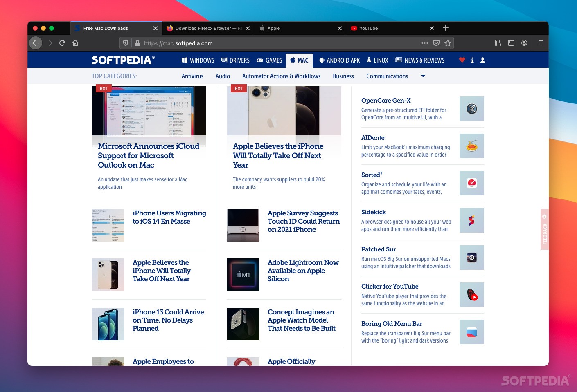This screenshot has height=392, width=577.
Task: Open the Games section
Action: [x=269, y=60]
